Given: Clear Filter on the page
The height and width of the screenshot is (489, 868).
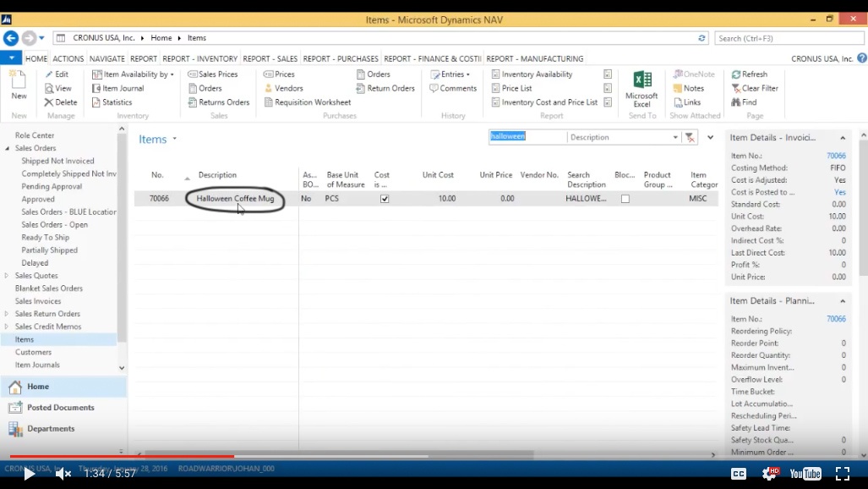Looking at the screenshot, I should [755, 88].
